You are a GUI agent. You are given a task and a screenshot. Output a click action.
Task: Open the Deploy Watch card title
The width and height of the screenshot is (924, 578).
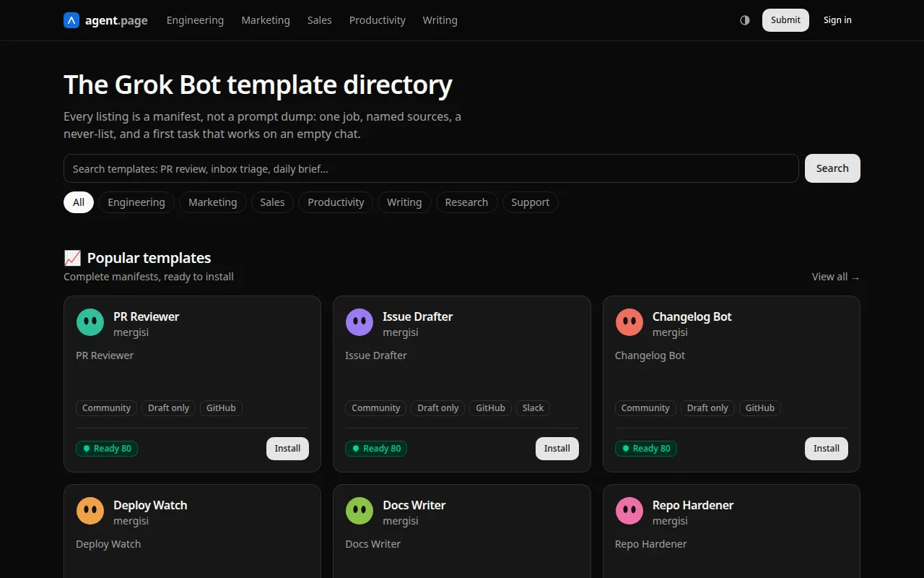[150, 505]
